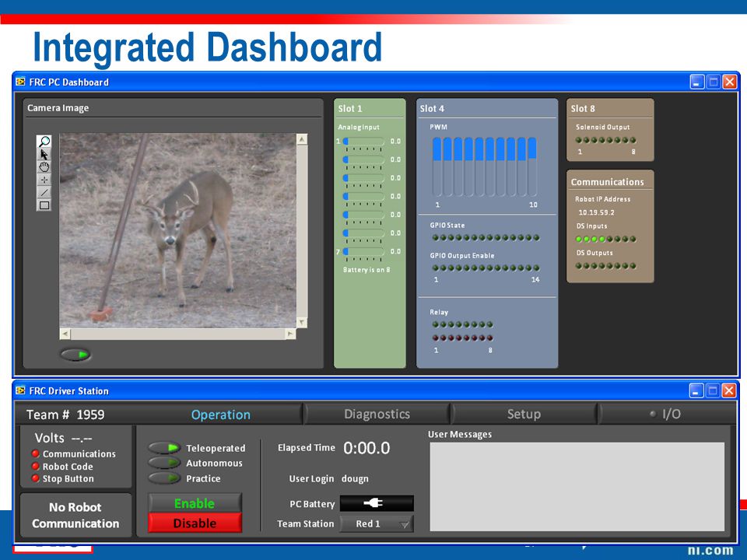Select the arrow pointer tool in Camera Image
Viewport: 747px width, 560px height.
pos(44,154)
